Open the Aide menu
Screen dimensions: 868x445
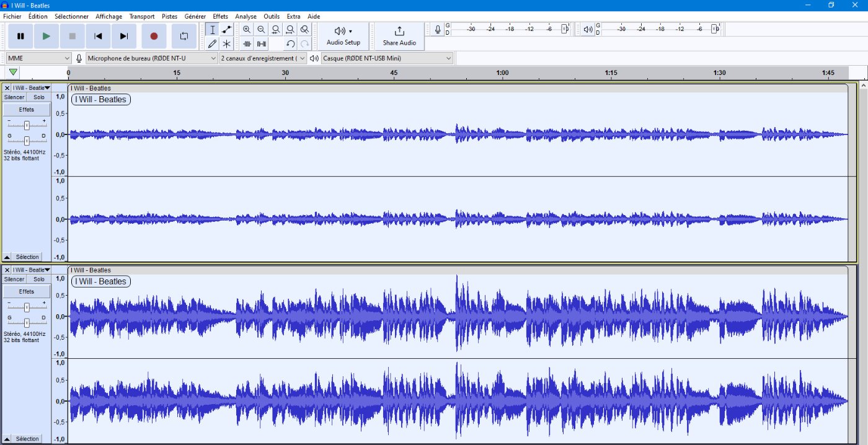[x=314, y=16]
